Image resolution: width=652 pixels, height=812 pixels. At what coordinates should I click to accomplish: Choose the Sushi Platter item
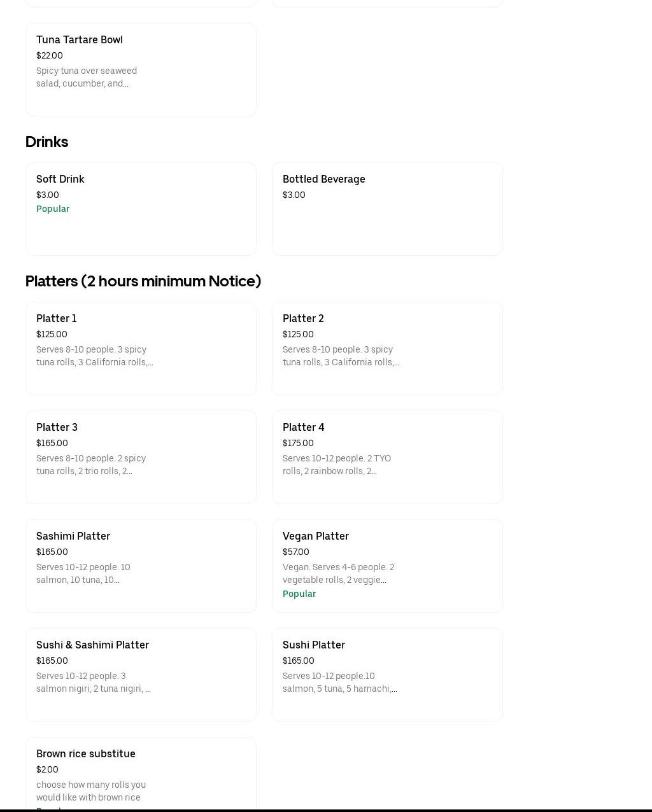(387, 675)
